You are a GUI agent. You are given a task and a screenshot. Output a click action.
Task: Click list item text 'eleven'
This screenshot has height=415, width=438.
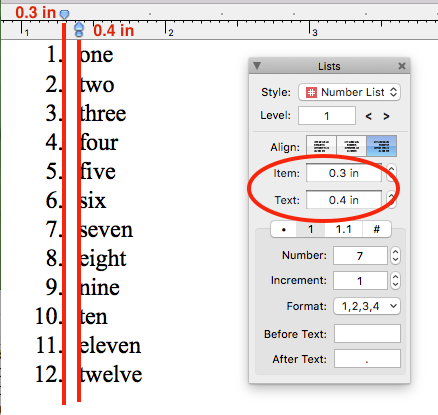110,345
